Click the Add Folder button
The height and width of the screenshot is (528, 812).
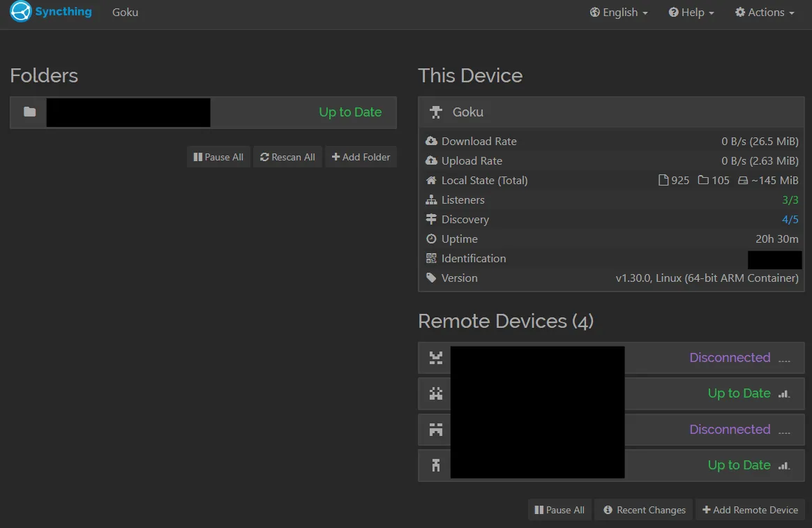pyautogui.click(x=361, y=156)
